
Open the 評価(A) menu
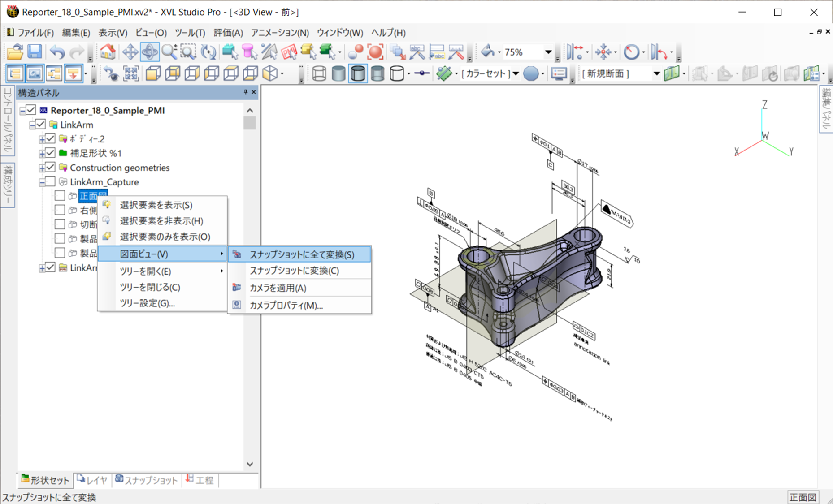[x=228, y=33]
